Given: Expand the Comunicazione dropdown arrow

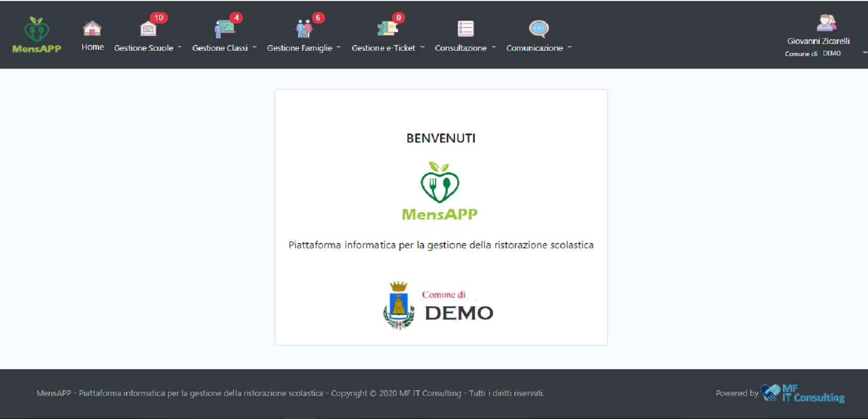Looking at the screenshot, I should pyautogui.click(x=570, y=47).
